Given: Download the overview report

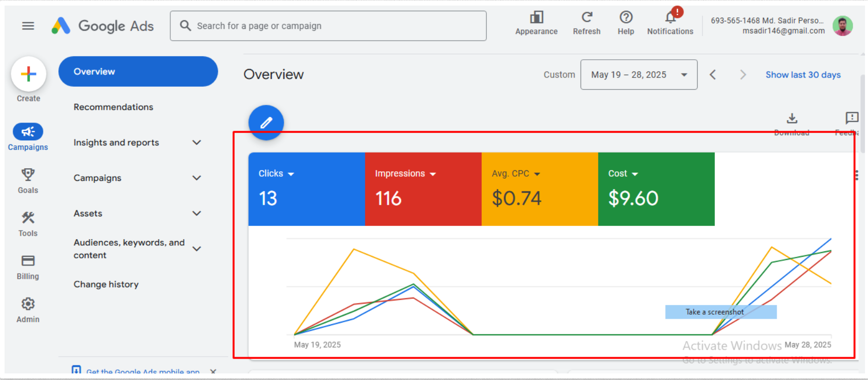Looking at the screenshot, I should (x=792, y=119).
